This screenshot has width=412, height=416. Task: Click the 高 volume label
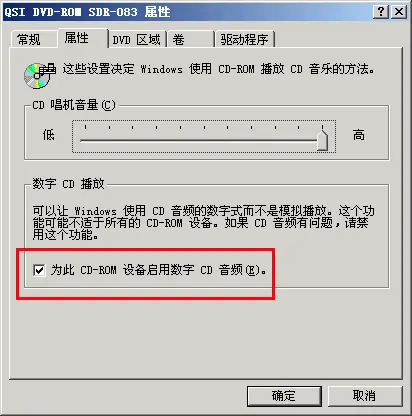point(359,135)
